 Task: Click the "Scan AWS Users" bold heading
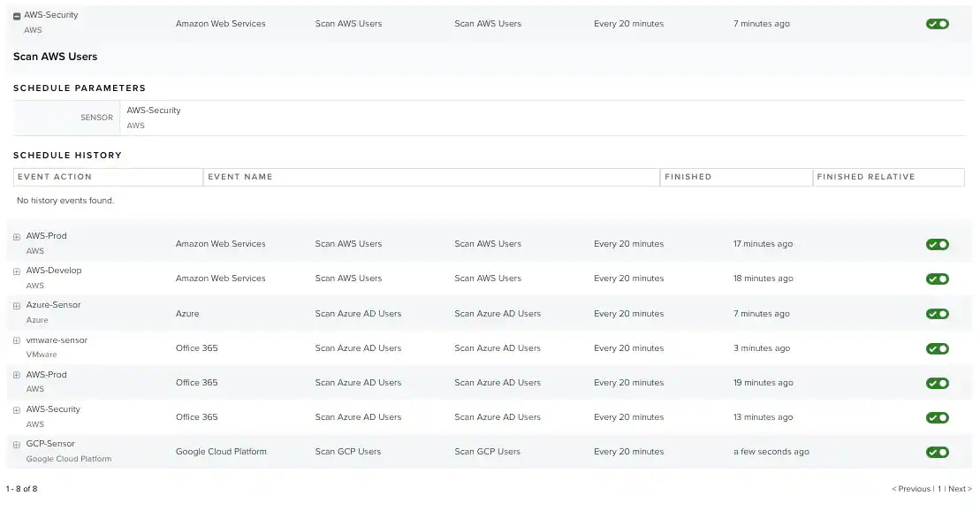tap(55, 57)
